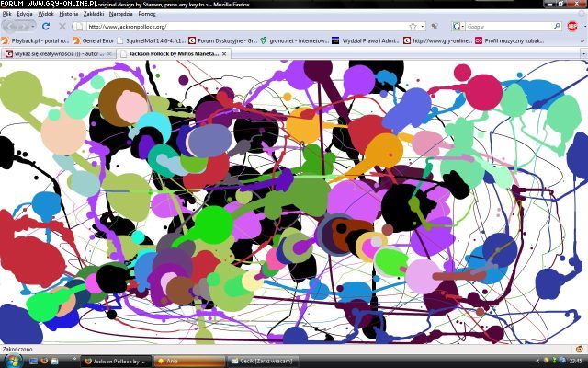Image resolution: width=588 pixels, height=368 pixels.
Task: Click in the Google search box
Action: pyautogui.click(x=509, y=27)
